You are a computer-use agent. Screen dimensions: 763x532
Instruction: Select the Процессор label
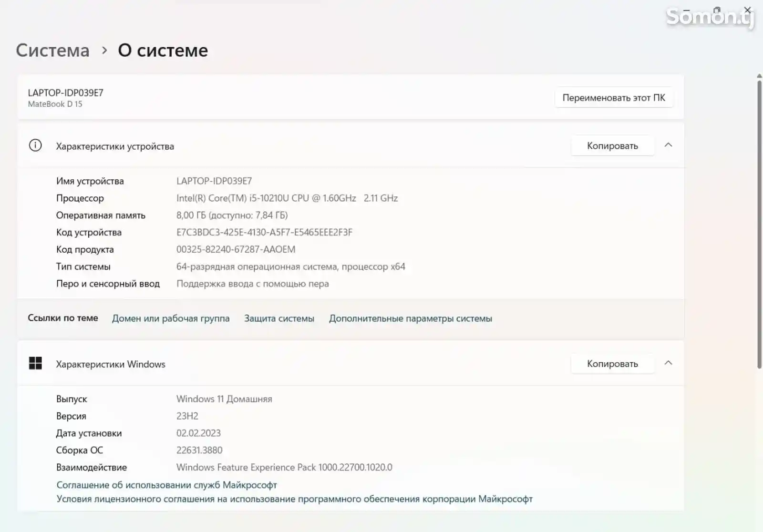click(x=80, y=198)
